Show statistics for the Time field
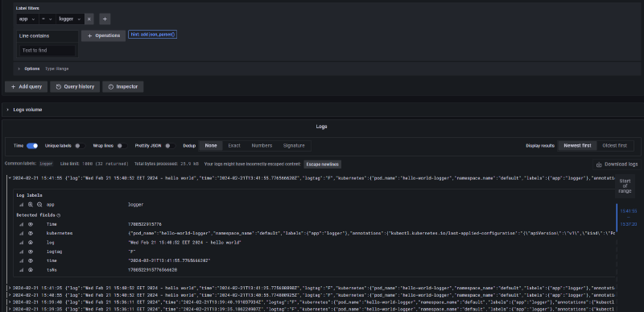The image size is (644, 312). [22, 224]
